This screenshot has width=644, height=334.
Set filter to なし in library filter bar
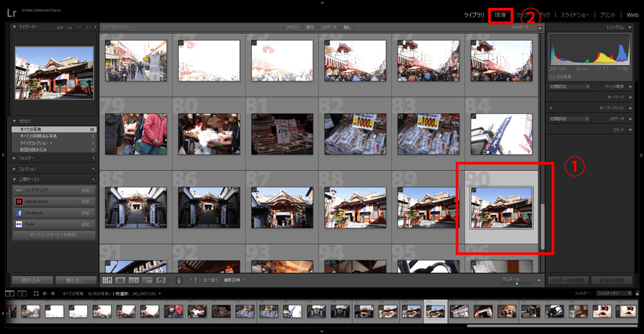coord(347,27)
